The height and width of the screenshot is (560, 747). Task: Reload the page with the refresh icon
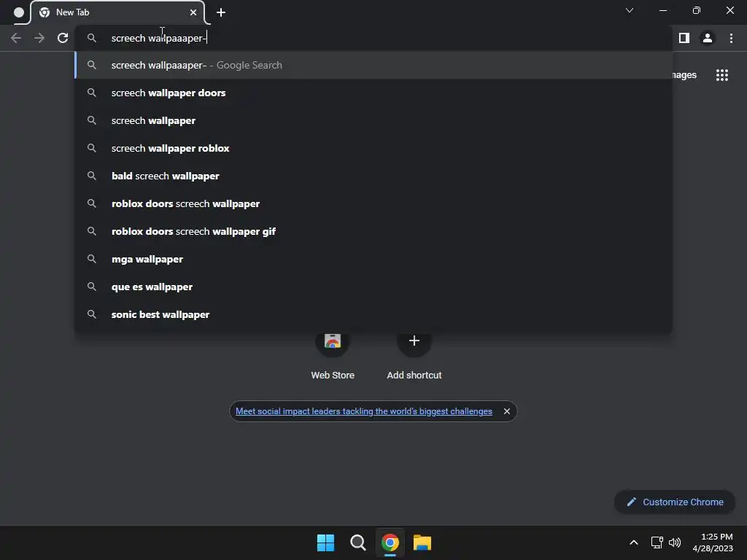63,38
